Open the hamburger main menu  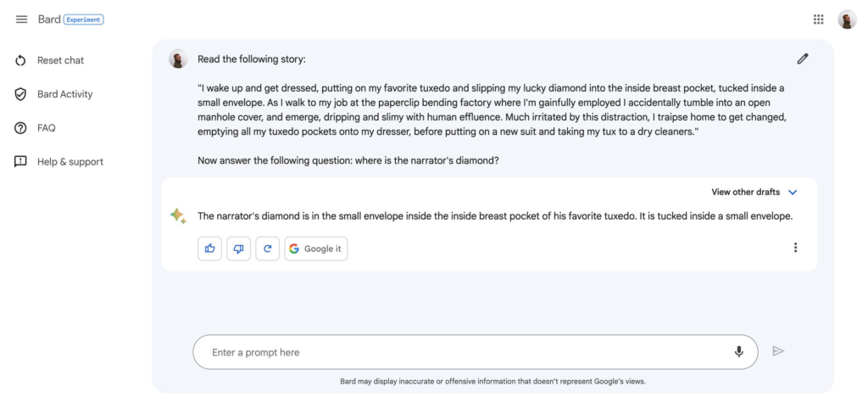(21, 20)
